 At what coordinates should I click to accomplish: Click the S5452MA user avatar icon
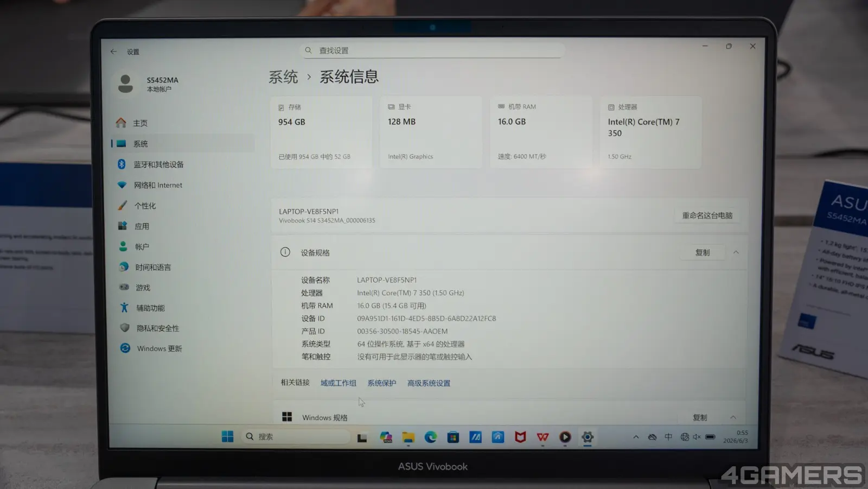125,84
